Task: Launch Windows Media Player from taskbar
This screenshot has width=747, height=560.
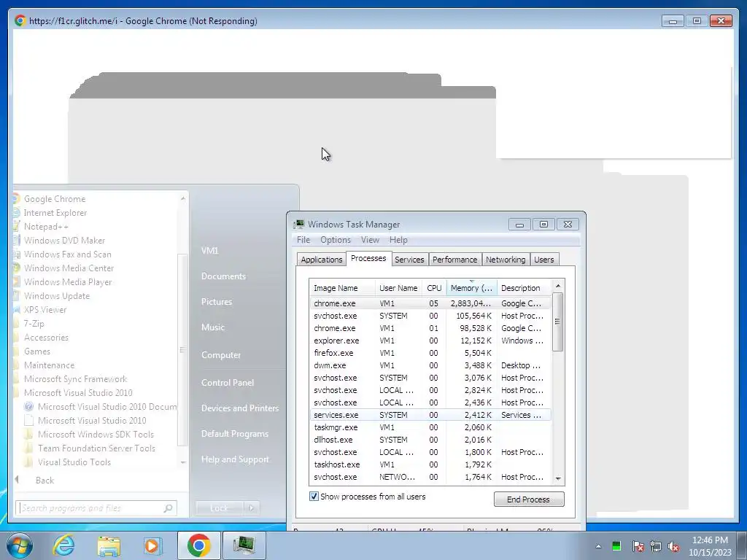Action: coord(153,545)
